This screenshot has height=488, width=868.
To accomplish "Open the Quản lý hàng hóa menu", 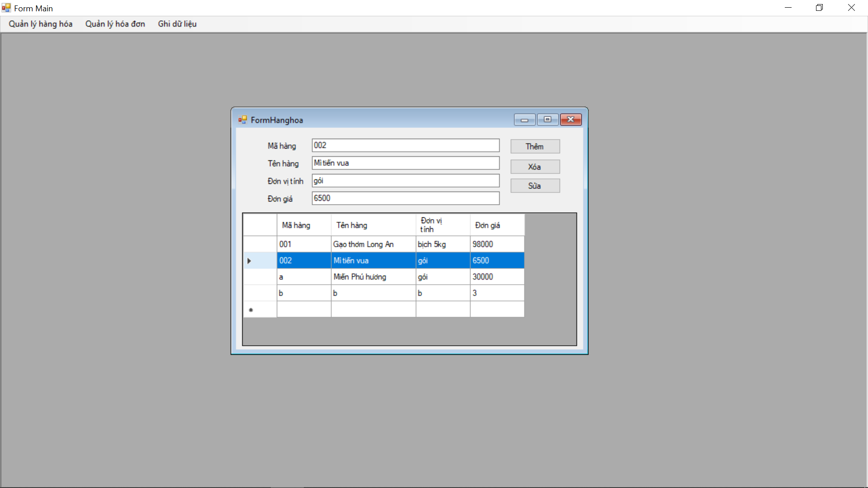I will pyautogui.click(x=41, y=24).
